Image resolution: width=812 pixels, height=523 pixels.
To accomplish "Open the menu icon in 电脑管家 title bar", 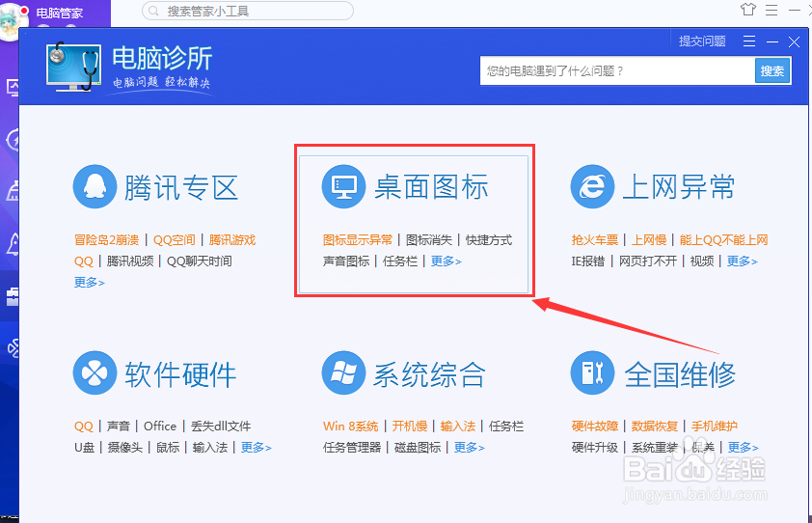I will (771, 10).
